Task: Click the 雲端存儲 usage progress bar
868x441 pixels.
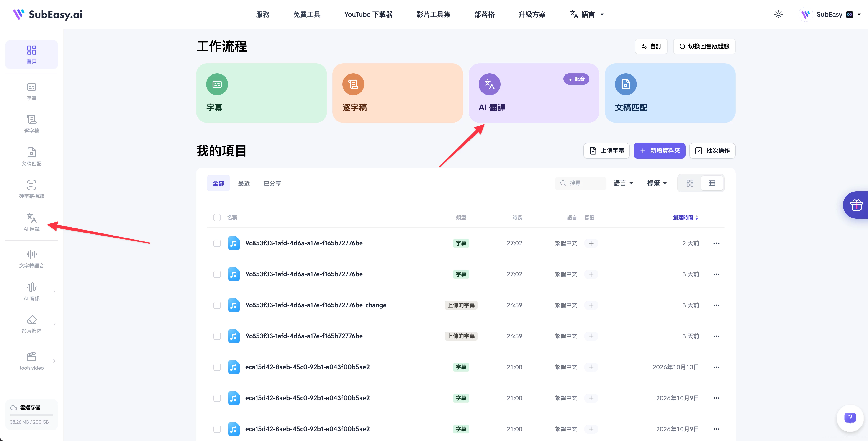Action: pyautogui.click(x=32, y=415)
